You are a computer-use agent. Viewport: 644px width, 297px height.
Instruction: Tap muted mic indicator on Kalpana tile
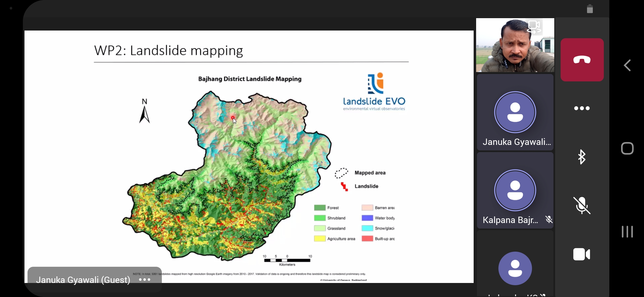tap(549, 219)
